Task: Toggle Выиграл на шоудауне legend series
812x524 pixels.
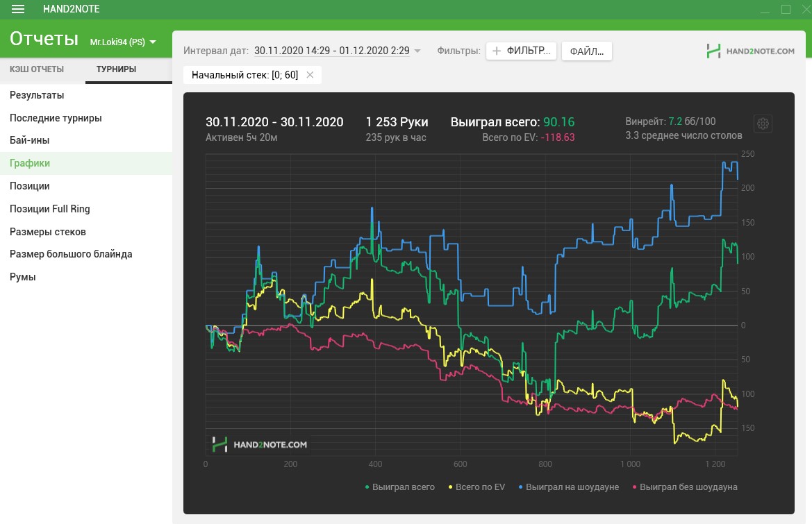Action: 569,487
